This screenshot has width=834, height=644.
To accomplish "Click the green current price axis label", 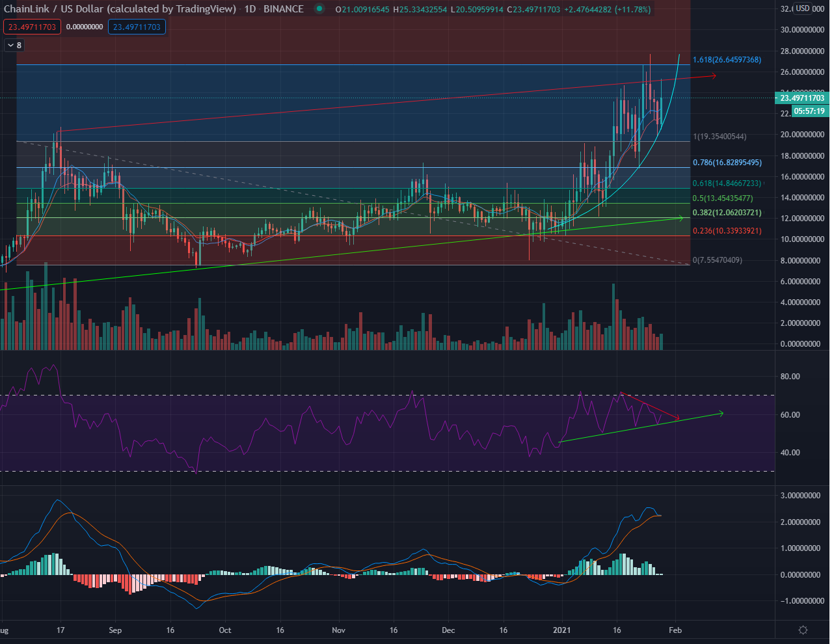I will tap(802, 98).
